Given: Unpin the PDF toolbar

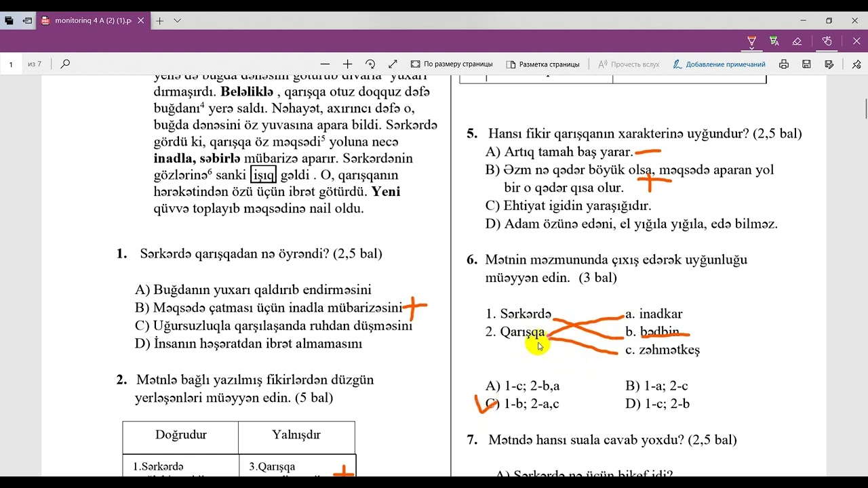Looking at the screenshot, I should click(856, 64).
